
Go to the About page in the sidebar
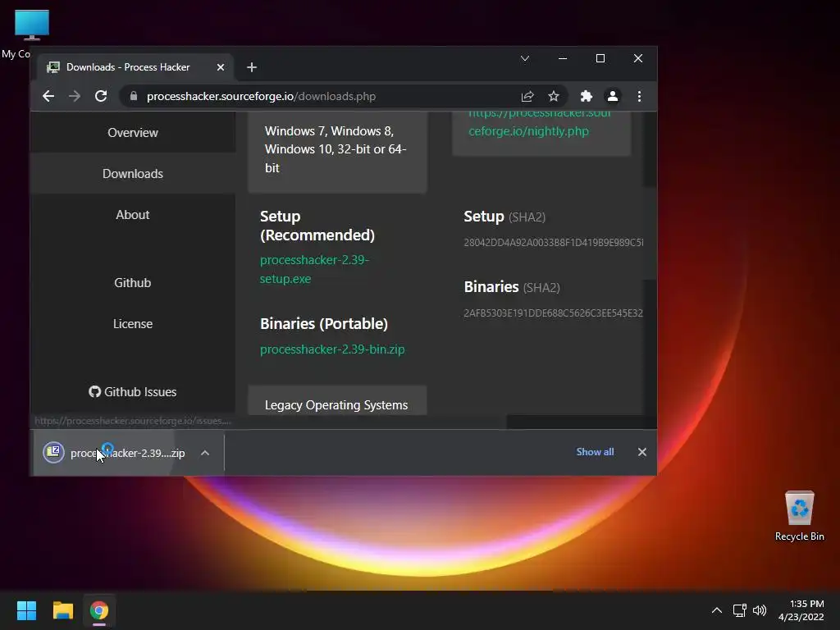pos(133,215)
